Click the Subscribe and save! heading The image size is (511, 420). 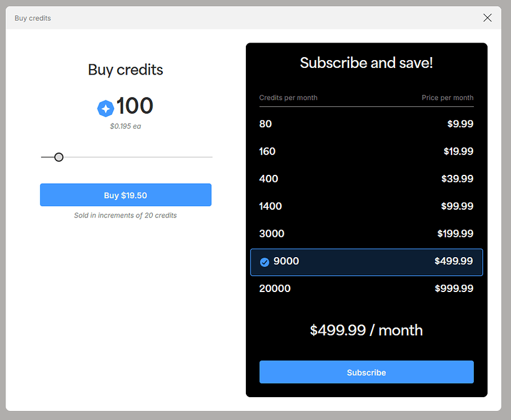click(366, 63)
